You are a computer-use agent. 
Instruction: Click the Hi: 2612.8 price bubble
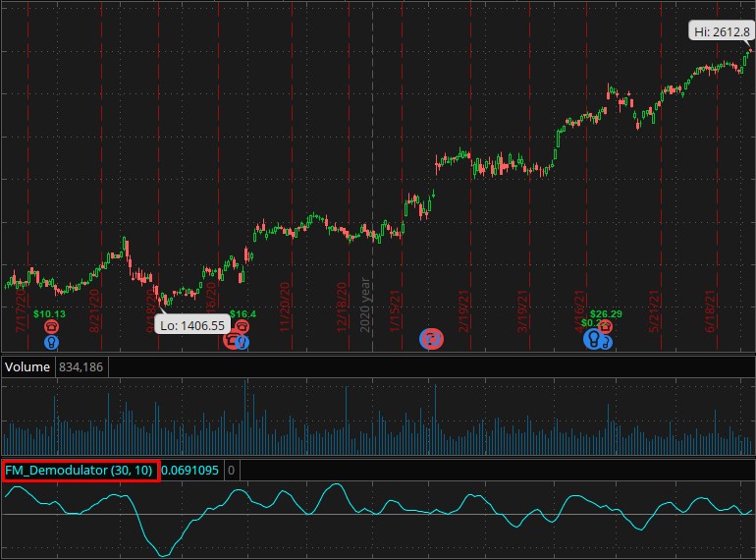coord(722,32)
